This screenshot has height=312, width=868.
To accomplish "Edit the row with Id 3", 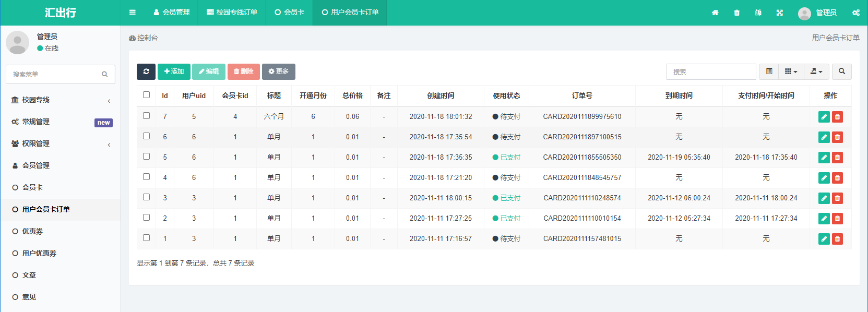I will pos(824,198).
